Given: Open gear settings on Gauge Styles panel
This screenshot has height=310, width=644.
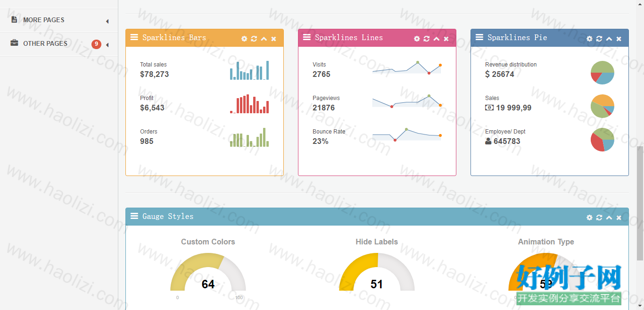Looking at the screenshot, I should (589, 218).
